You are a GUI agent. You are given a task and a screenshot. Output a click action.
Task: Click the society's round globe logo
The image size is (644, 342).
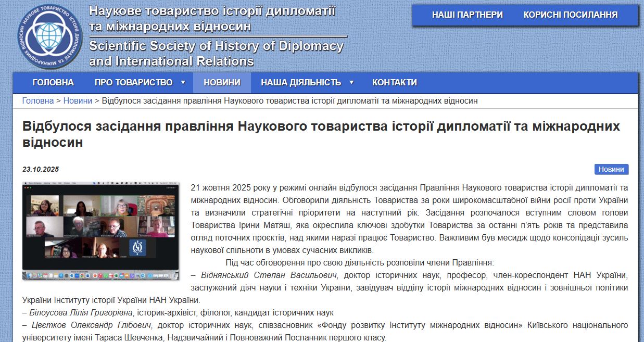(49, 36)
